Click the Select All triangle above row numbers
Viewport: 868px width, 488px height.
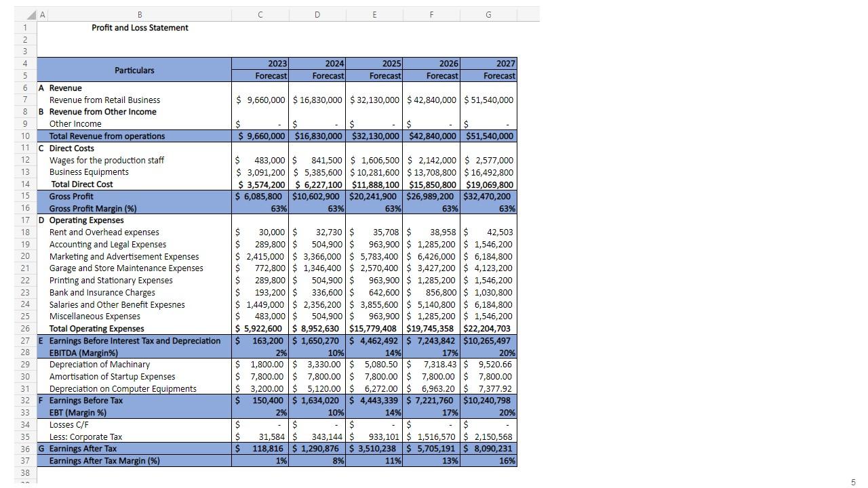31,14
